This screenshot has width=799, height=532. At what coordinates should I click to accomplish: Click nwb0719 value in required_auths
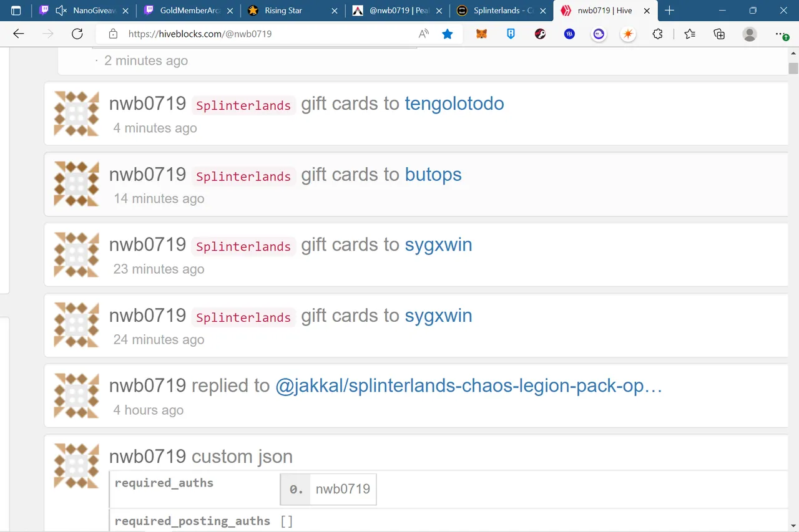343,489
